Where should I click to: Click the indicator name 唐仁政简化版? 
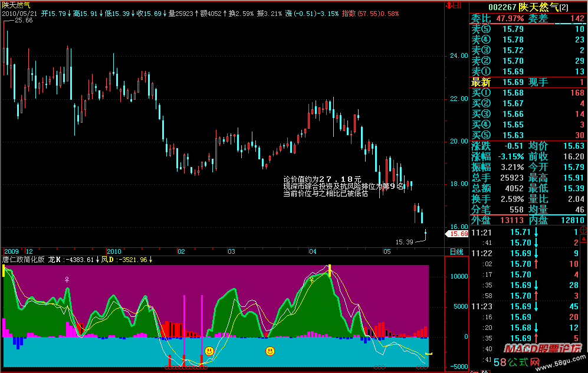(x=23, y=260)
